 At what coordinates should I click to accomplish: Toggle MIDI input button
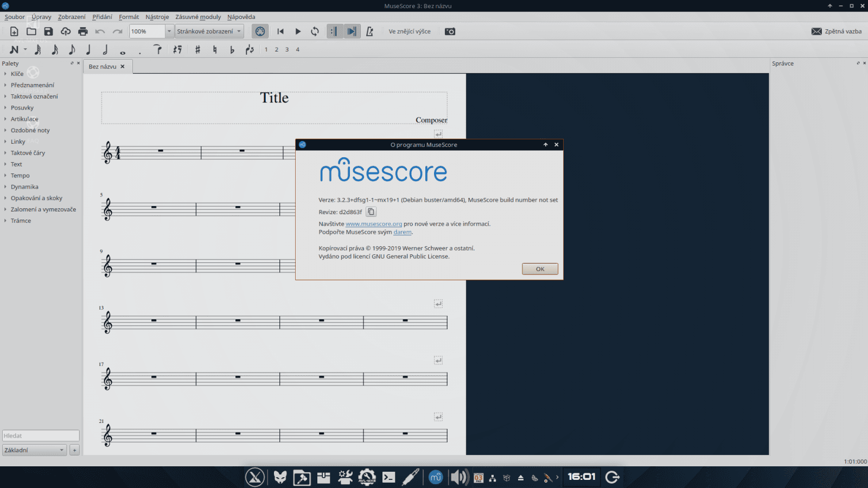[x=260, y=31]
